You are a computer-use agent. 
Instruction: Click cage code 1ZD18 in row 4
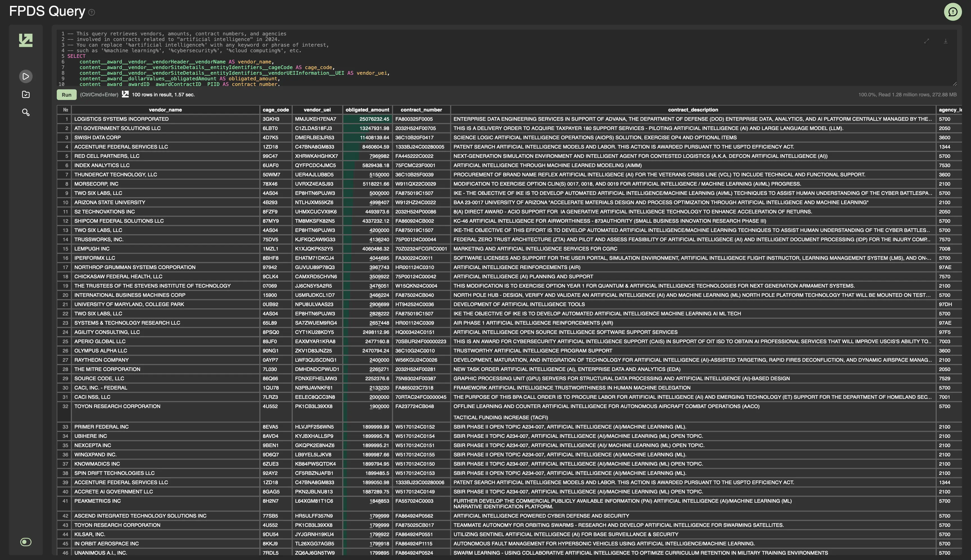pyautogui.click(x=276, y=147)
